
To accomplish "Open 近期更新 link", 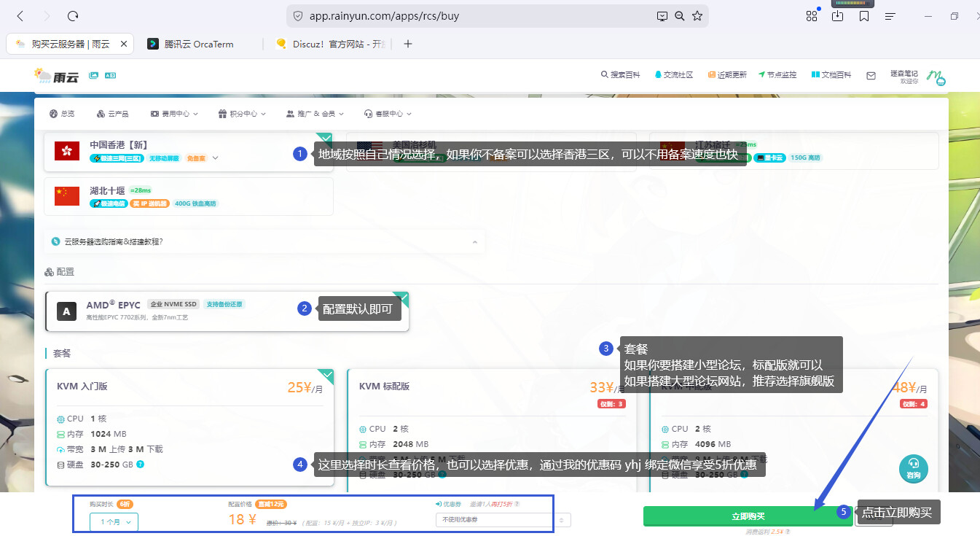I will pyautogui.click(x=726, y=75).
